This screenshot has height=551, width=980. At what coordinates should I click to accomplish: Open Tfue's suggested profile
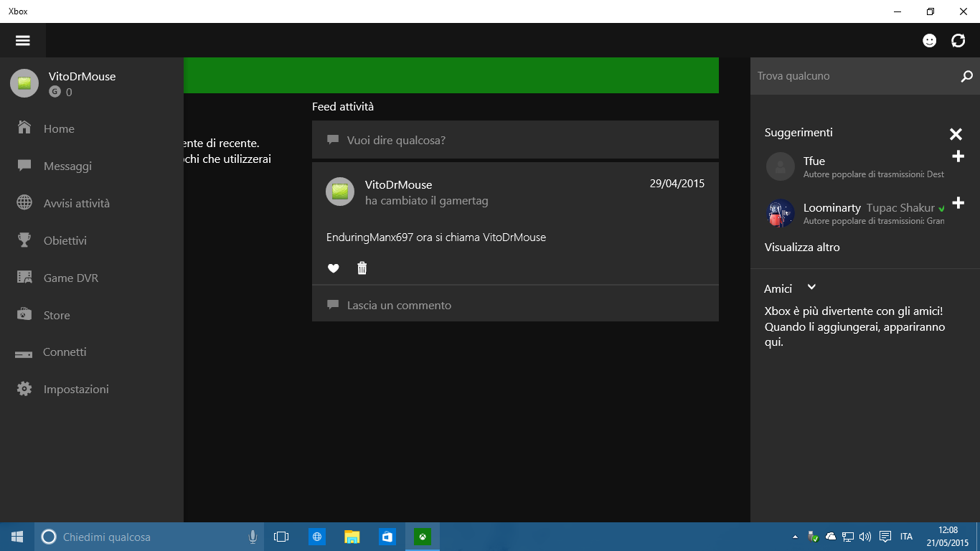(x=855, y=166)
